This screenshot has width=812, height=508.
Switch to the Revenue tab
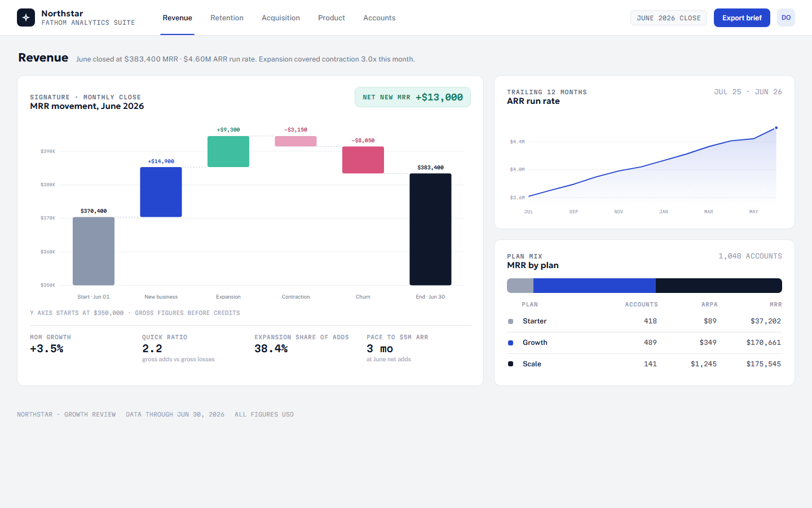click(178, 18)
